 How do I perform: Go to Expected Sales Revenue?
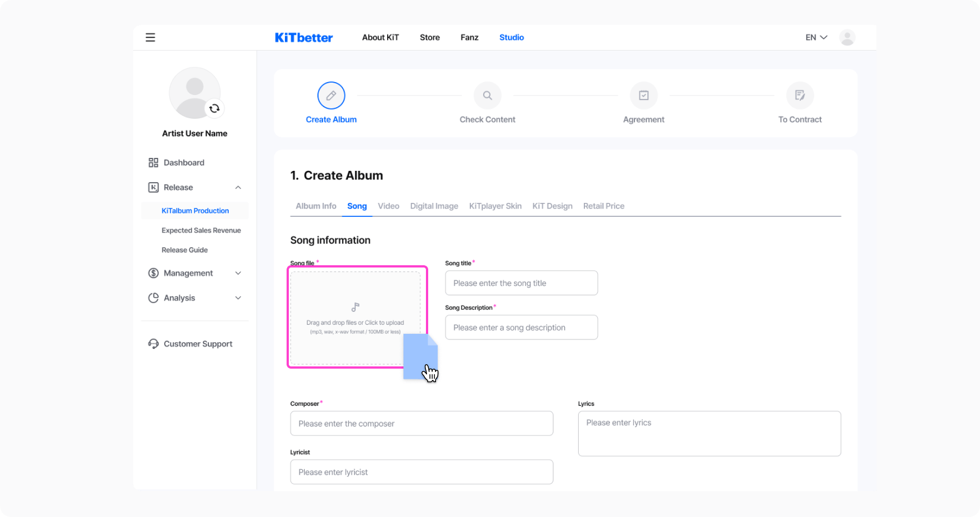pyautogui.click(x=201, y=230)
